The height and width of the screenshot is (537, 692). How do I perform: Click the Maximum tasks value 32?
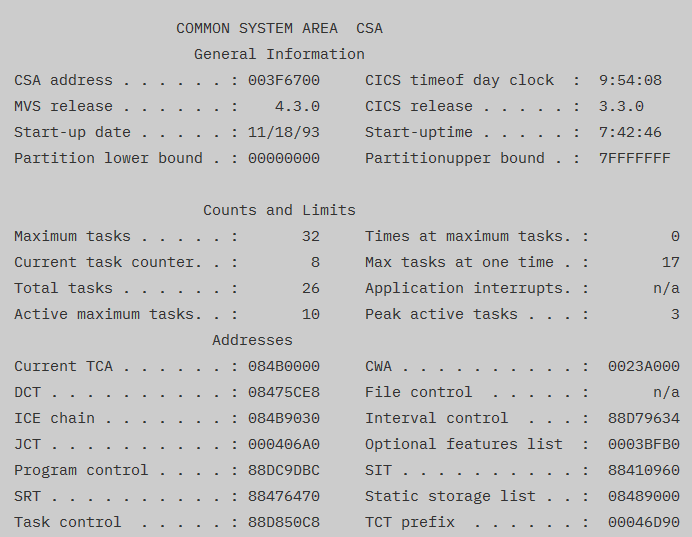310,236
